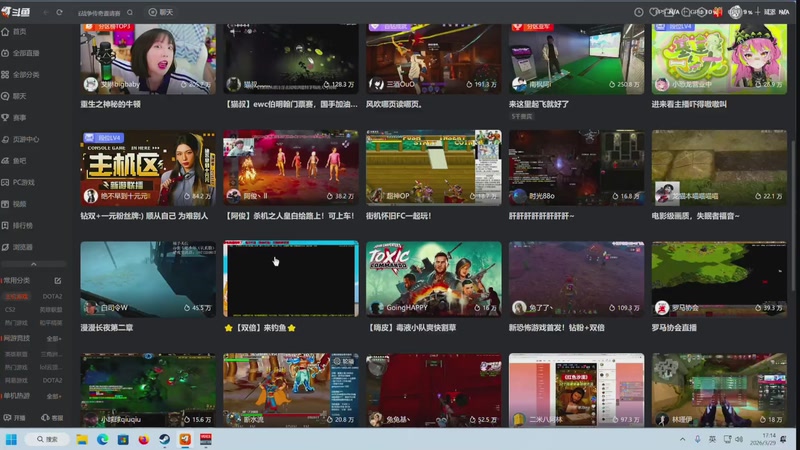Screen dimensions: 800x450
Task: Open 全部分类 all categories
Action: point(20,74)
